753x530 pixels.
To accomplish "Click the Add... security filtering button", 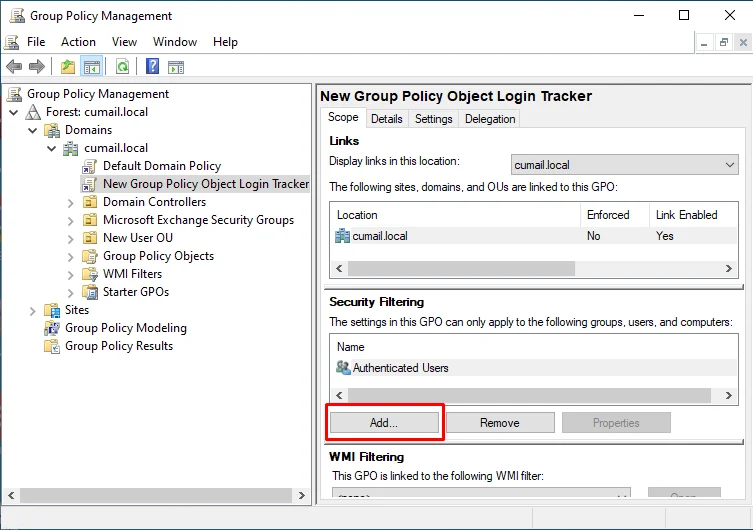I will [384, 422].
